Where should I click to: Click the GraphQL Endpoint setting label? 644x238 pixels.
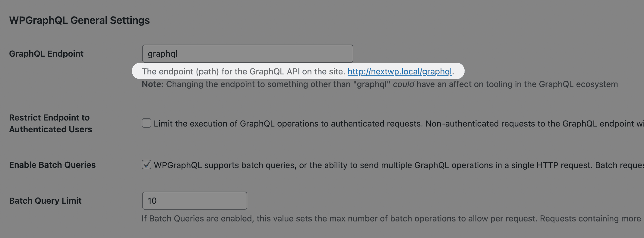point(46,53)
